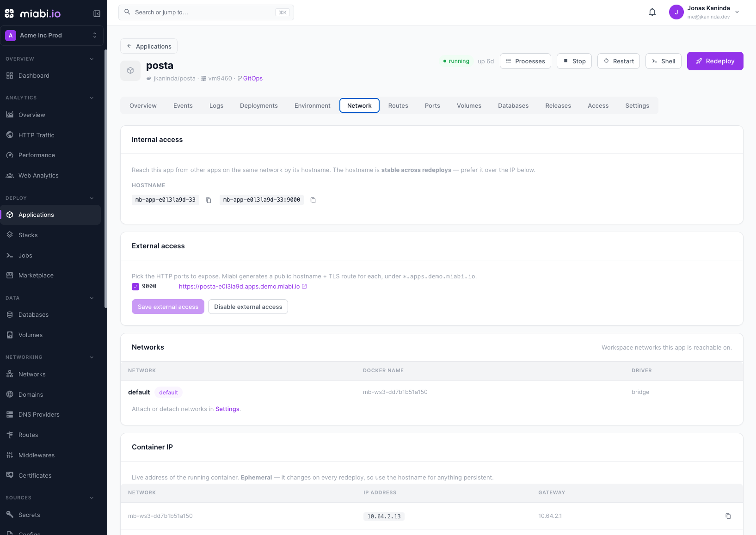The width and height of the screenshot is (756, 535).
Task: Switch to the Overview app tab
Action: pos(143,106)
